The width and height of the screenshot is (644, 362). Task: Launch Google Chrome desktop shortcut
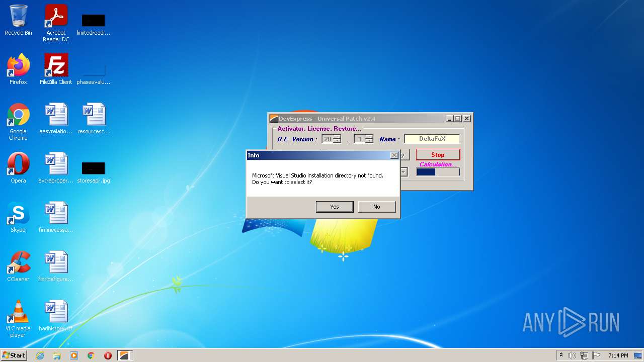18,122
